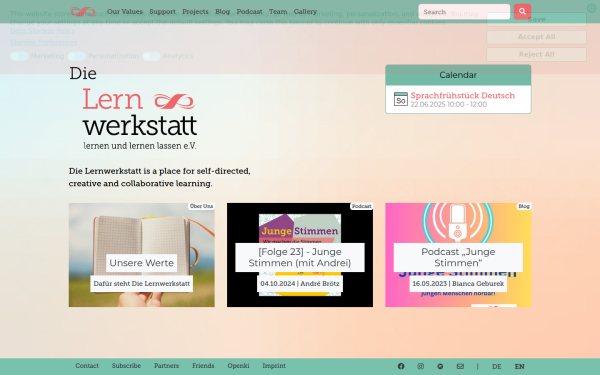Open the Friends footer link
Viewport: 600px width, 375px height.
point(203,366)
